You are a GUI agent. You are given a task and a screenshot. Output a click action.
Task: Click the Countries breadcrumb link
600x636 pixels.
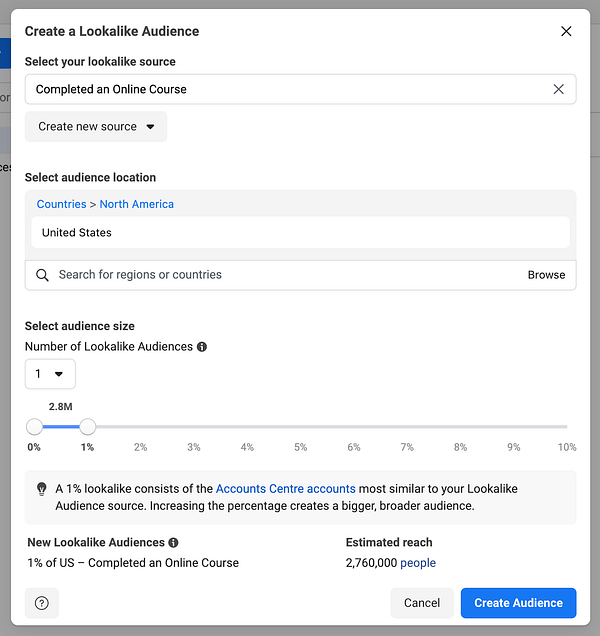[61, 204]
